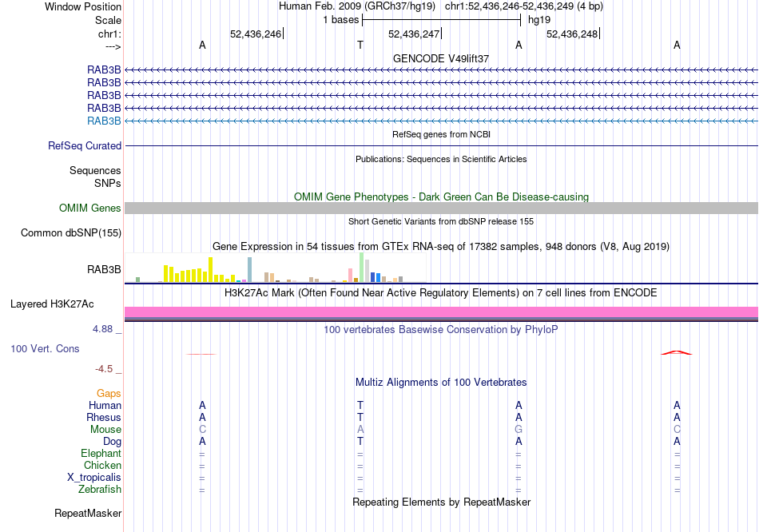The height and width of the screenshot is (532, 759).
Task: Click the "Chicken" alignment row label
Action: pos(102,465)
